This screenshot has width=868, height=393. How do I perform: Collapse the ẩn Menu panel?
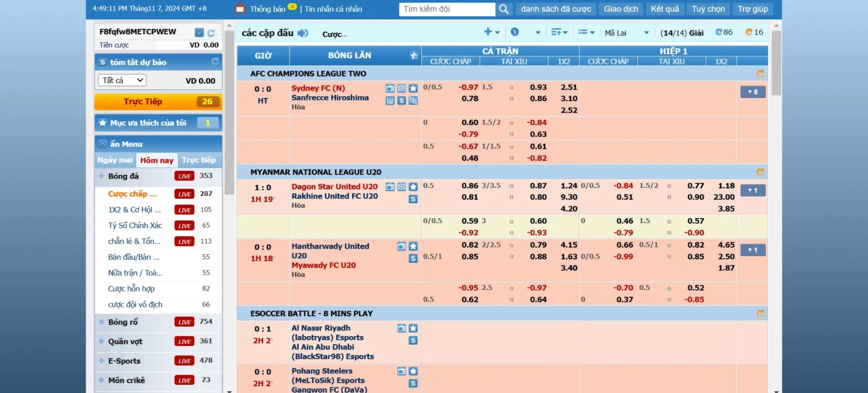103,144
